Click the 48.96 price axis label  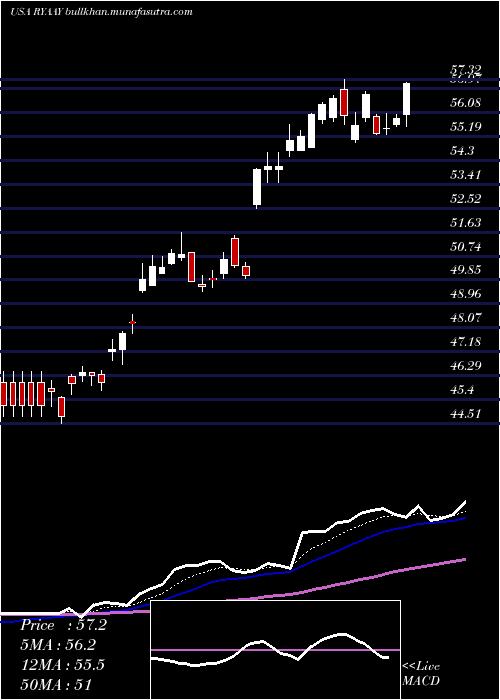click(465, 295)
